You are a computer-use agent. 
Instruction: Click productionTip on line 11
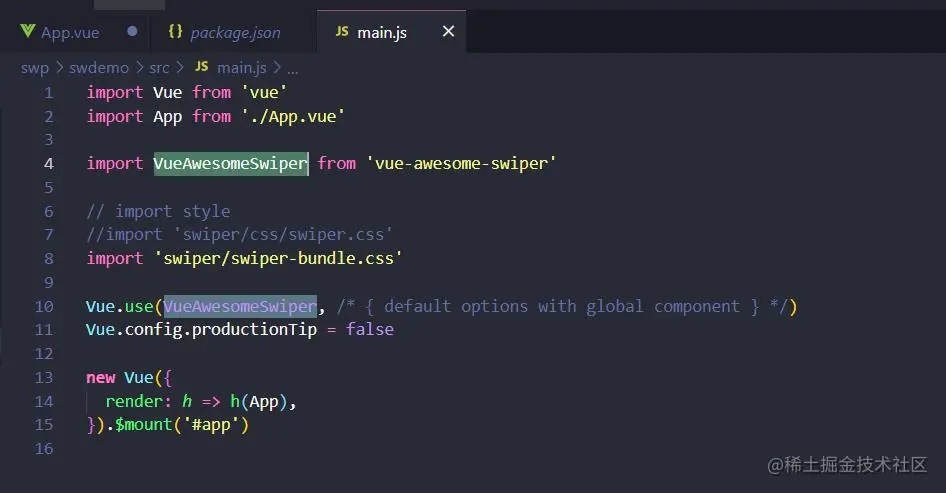click(x=254, y=329)
